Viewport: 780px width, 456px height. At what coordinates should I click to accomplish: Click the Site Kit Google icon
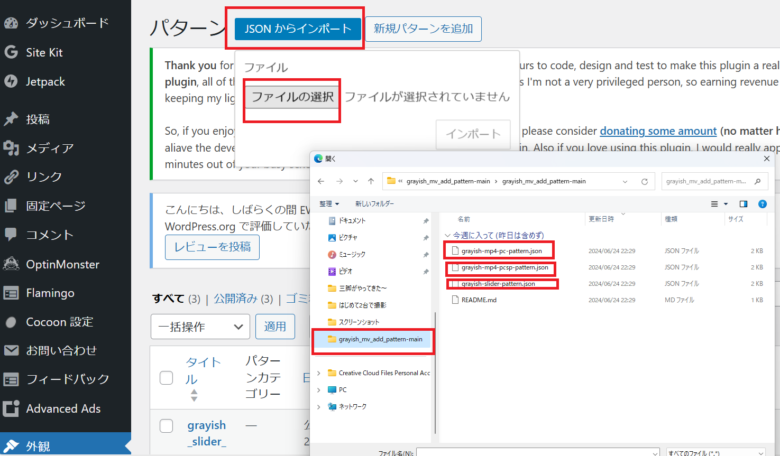tap(11, 52)
